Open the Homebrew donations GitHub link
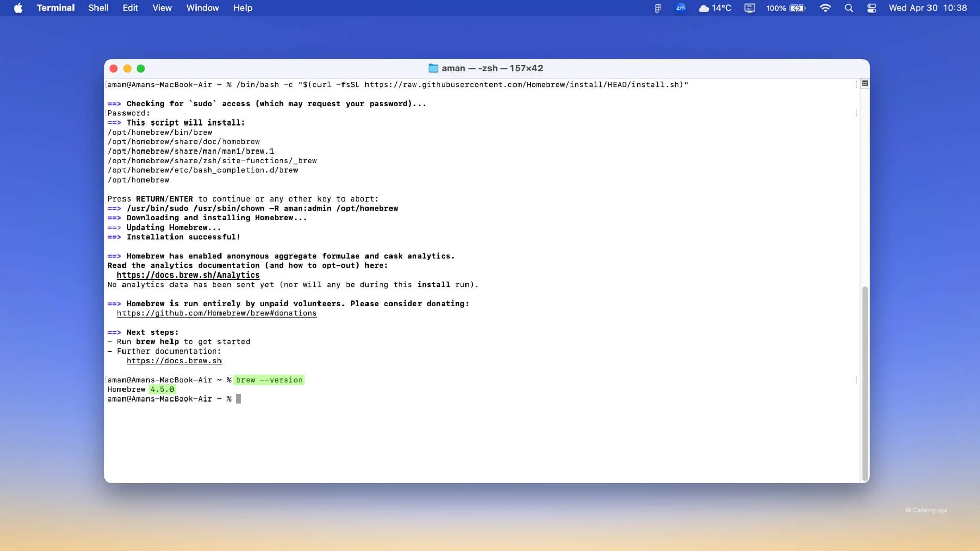 point(216,313)
